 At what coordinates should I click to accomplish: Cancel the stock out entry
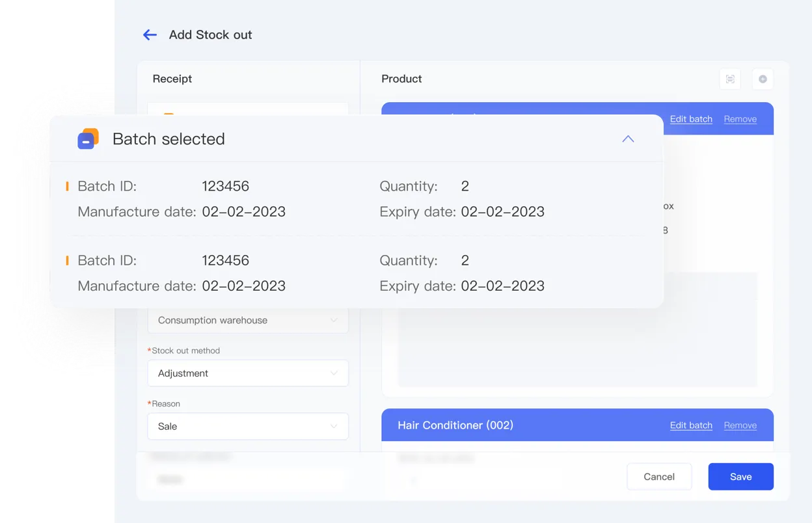coord(659,476)
